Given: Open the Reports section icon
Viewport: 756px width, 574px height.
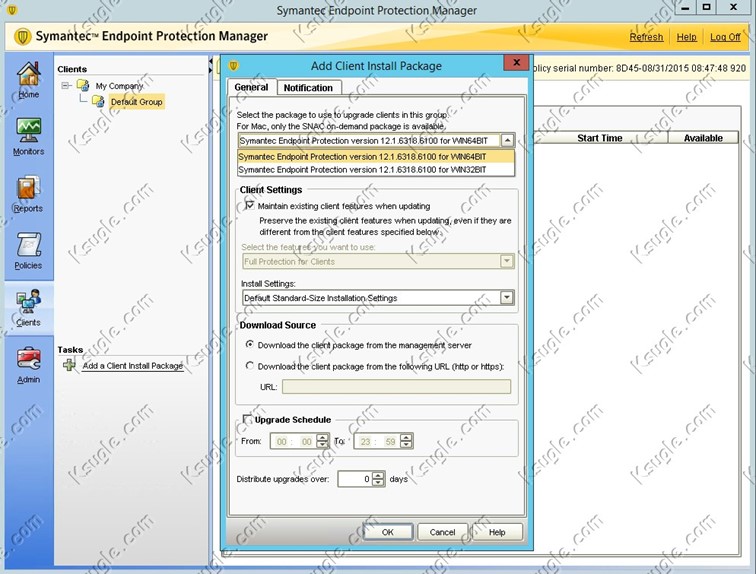Looking at the screenshot, I should [28, 187].
